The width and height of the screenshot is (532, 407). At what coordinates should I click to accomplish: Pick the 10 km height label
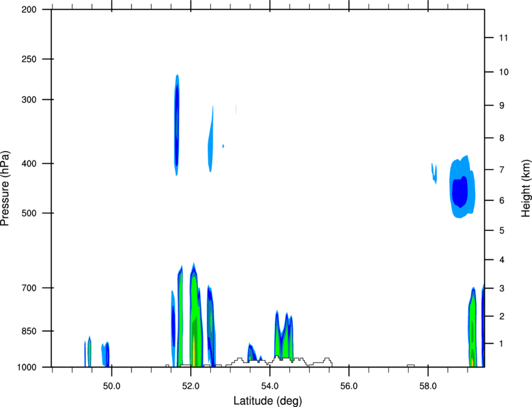tap(504, 72)
